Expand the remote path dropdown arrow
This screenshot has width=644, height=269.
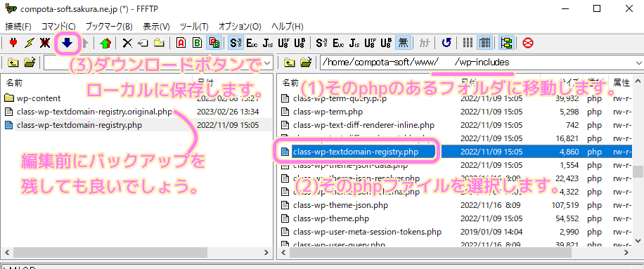click(638, 63)
